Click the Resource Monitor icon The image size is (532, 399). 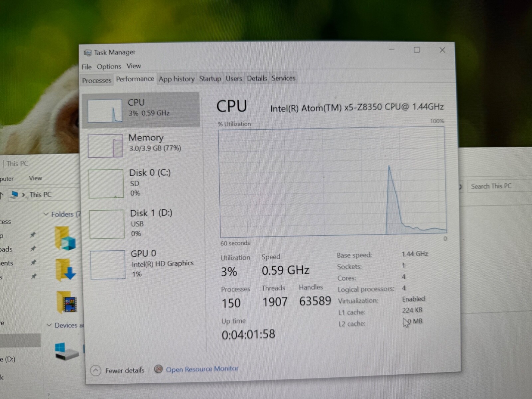[158, 369]
